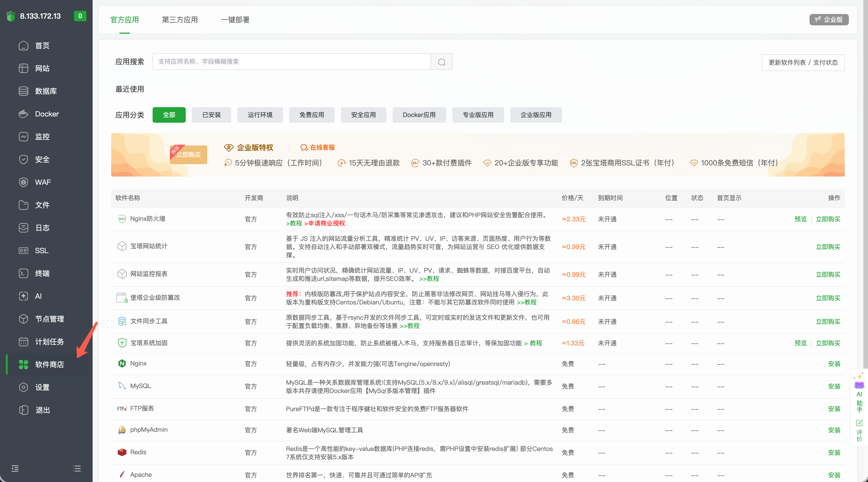
Task: Select 软件商店 software store in sidebar
Action: [x=46, y=365]
